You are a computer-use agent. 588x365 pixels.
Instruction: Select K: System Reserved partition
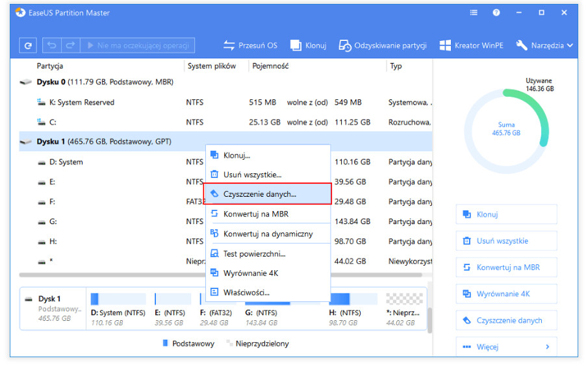(x=225, y=103)
